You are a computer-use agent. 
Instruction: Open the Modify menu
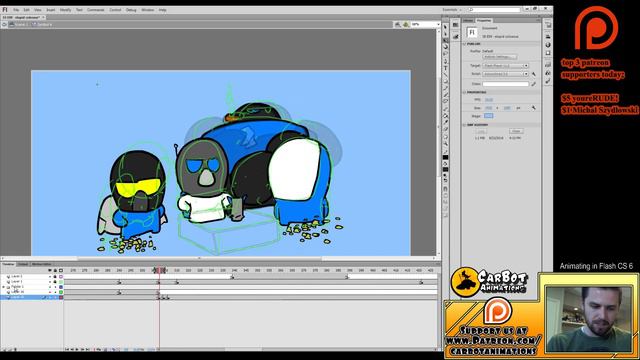tap(66, 10)
